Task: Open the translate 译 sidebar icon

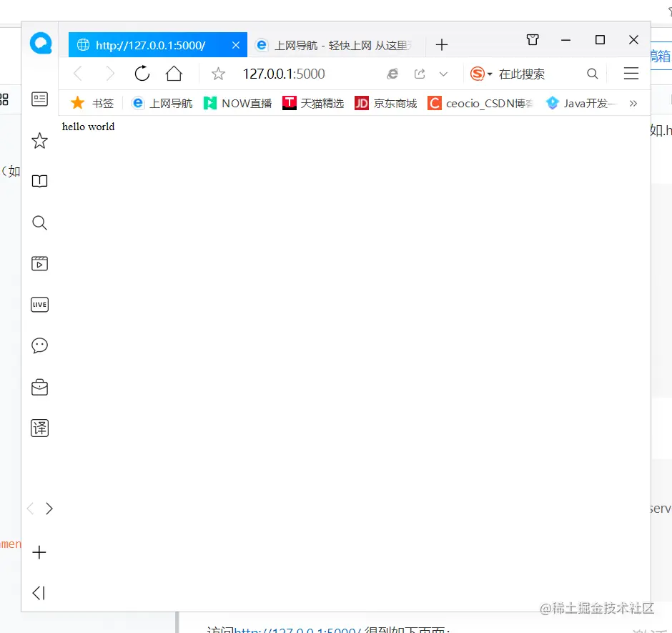Action: point(39,428)
